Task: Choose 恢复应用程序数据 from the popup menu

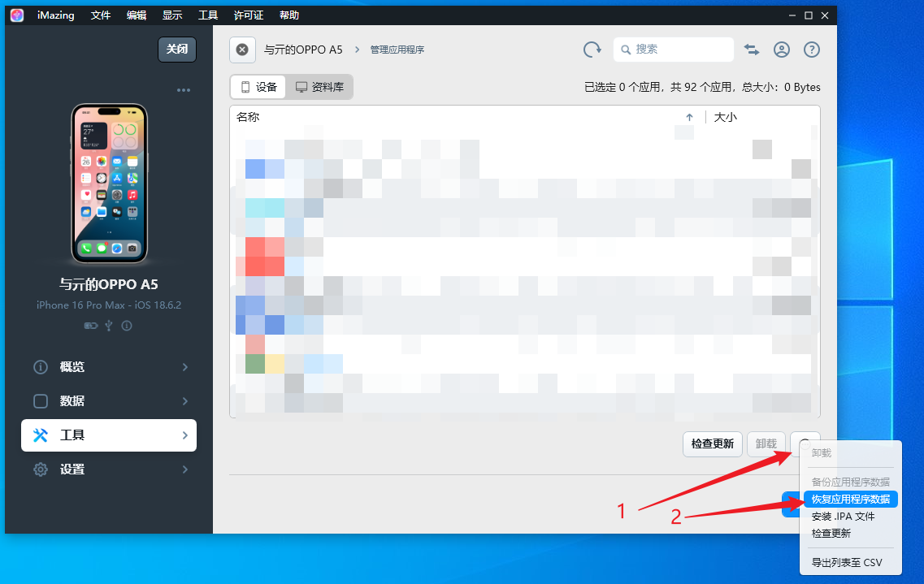Action: click(850, 500)
